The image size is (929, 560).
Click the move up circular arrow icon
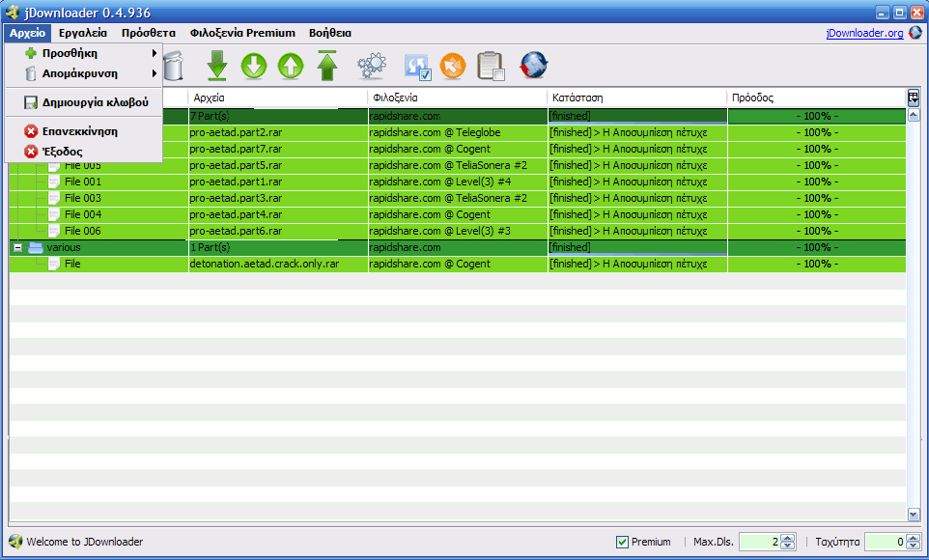tap(291, 66)
